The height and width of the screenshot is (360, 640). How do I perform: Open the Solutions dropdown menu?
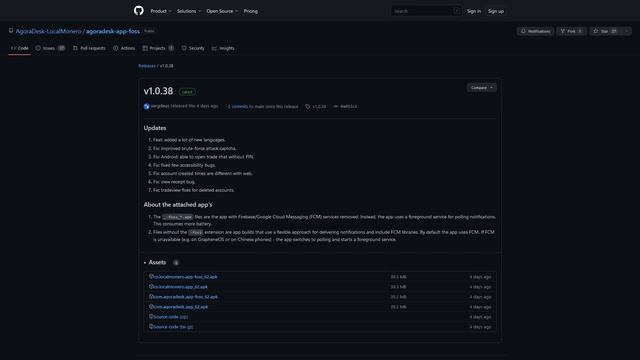point(189,11)
